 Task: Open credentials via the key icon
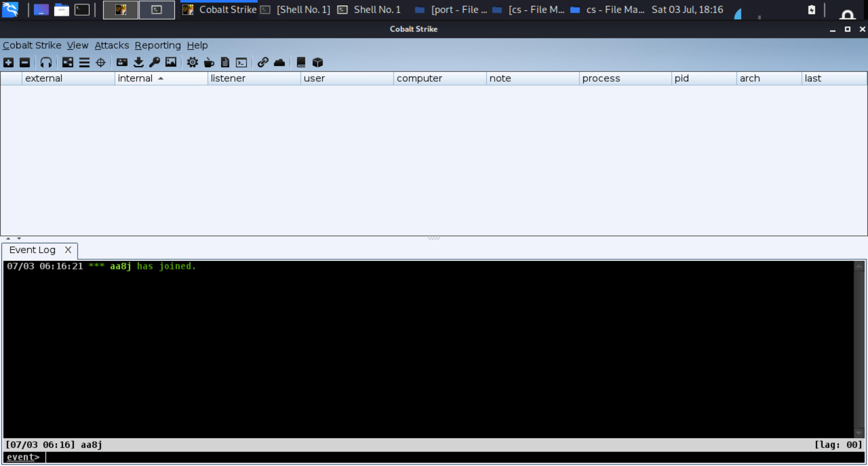tap(155, 63)
